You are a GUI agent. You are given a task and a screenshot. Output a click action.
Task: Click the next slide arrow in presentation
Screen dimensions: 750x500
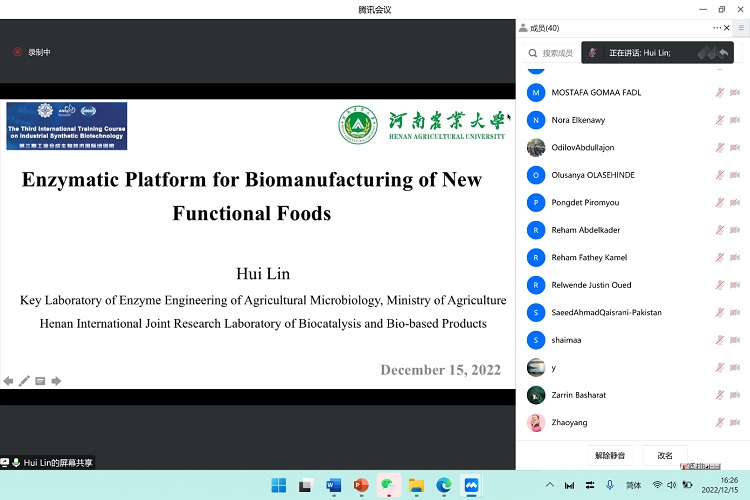pos(56,381)
